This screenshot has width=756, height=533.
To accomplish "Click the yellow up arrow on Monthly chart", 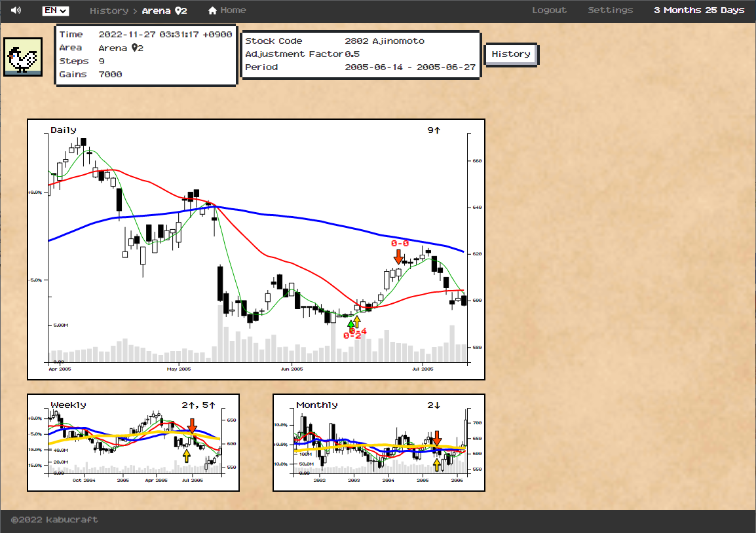I will point(437,465).
